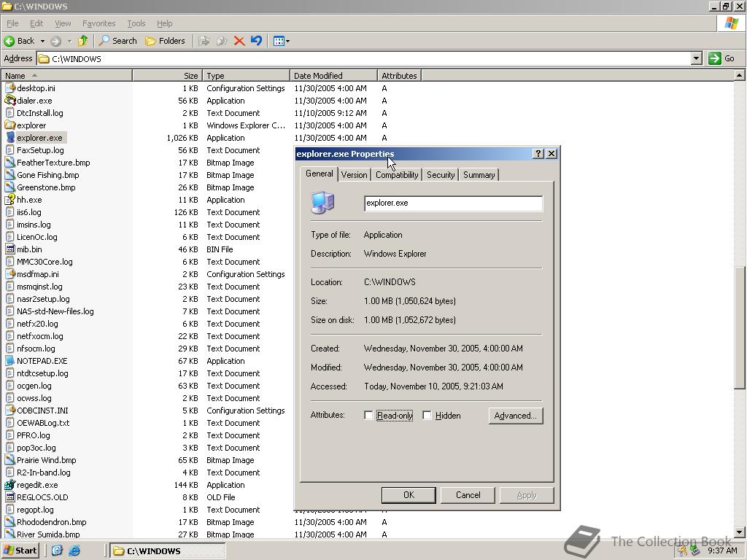Click the Advanced... button
This screenshot has width=747, height=560.
[x=516, y=415]
